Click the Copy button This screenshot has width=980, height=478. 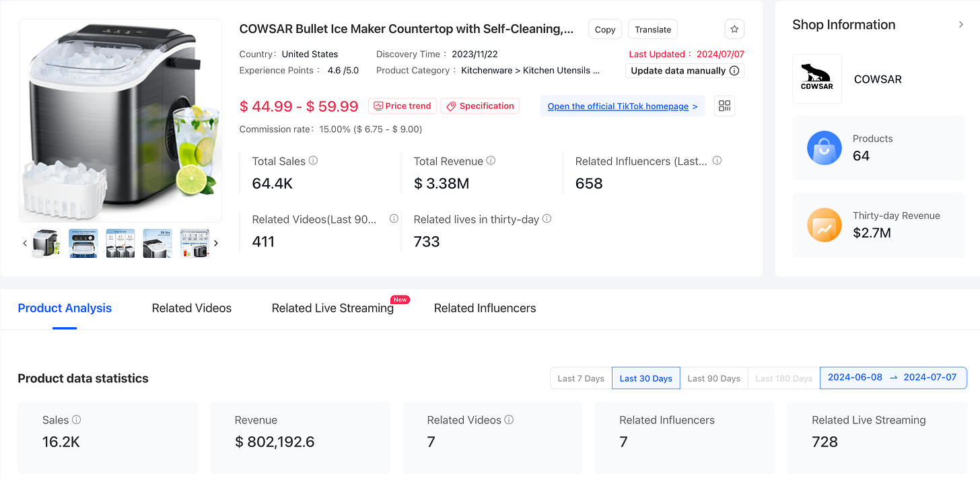click(x=605, y=30)
